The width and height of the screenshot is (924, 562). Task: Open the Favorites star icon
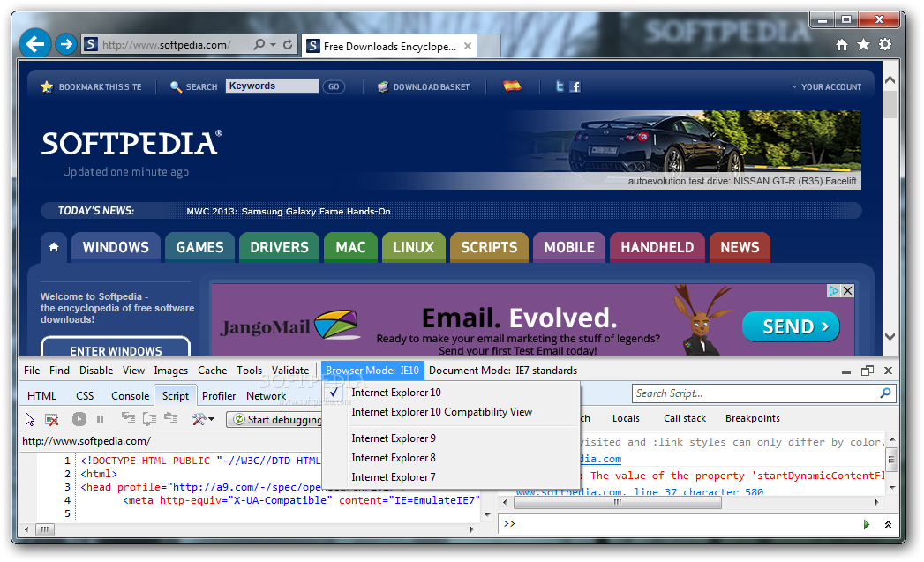pyautogui.click(x=863, y=45)
